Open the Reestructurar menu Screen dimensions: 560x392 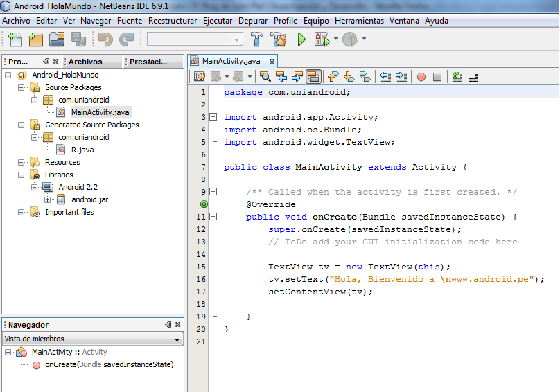(173, 21)
